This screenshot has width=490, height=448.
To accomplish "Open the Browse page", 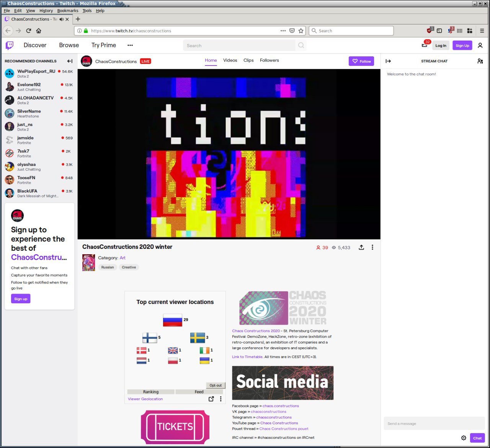I will pos(69,45).
